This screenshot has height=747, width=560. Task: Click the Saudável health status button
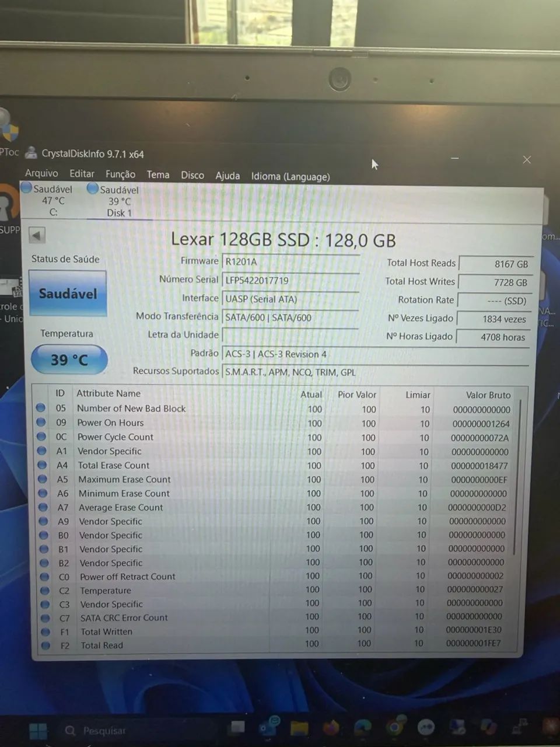(68, 294)
